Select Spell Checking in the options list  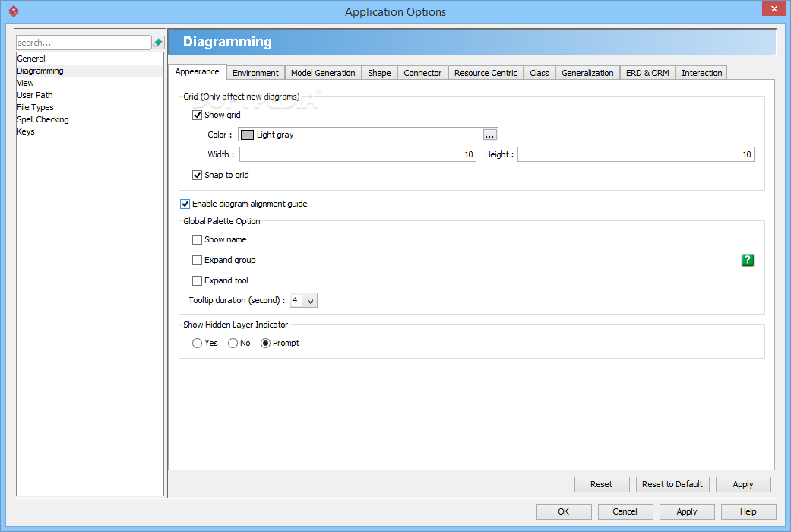pos(90,119)
